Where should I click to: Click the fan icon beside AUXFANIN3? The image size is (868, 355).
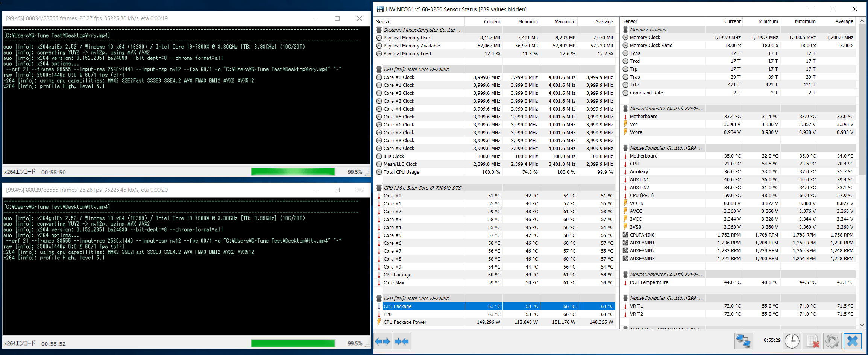[x=625, y=259]
